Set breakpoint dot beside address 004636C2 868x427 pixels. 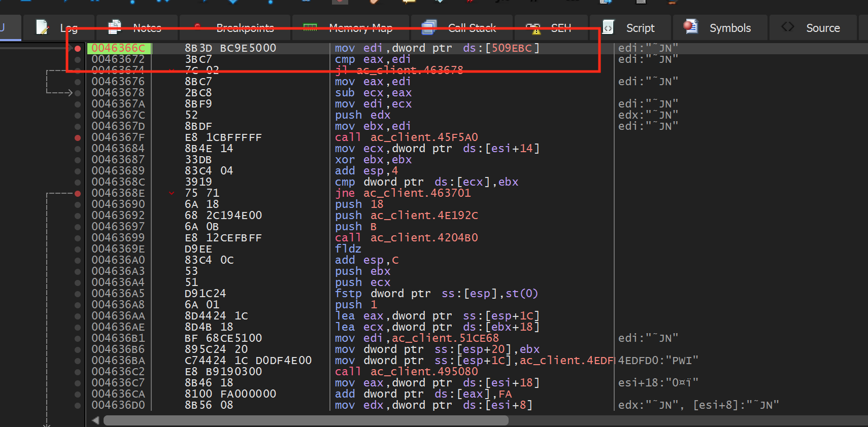click(x=78, y=372)
